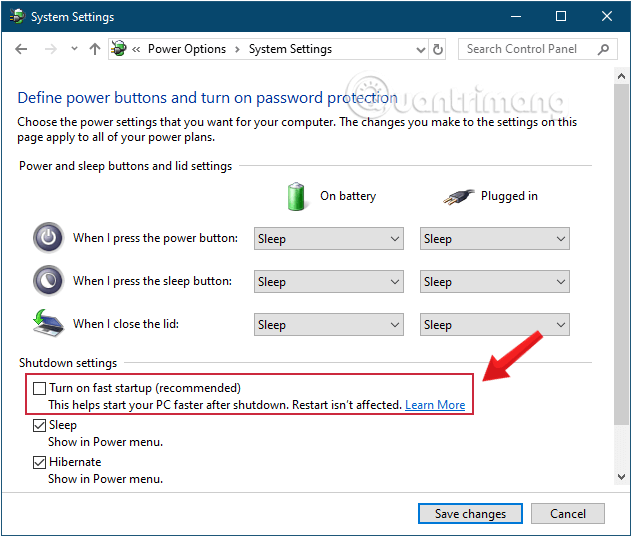This screenshot has height=537, width=632.
Task: Uncheck the Hibernate power menu checkbox
Action: tap(40, 462)
